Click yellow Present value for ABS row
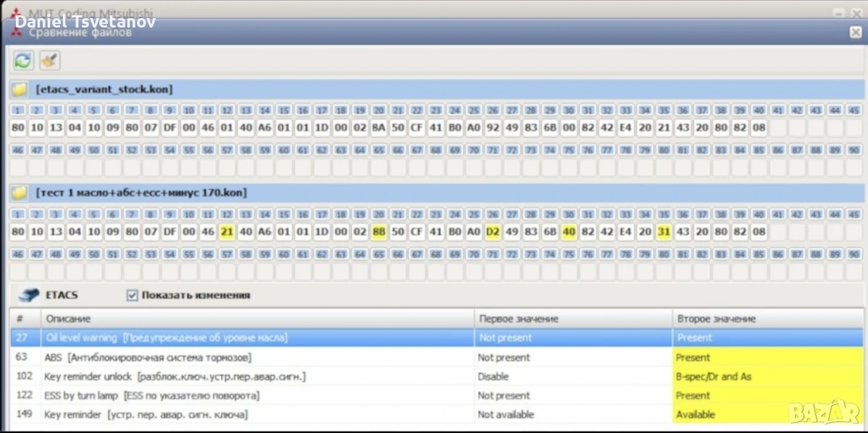Viewport: 868px width, 433px height. 768,357
